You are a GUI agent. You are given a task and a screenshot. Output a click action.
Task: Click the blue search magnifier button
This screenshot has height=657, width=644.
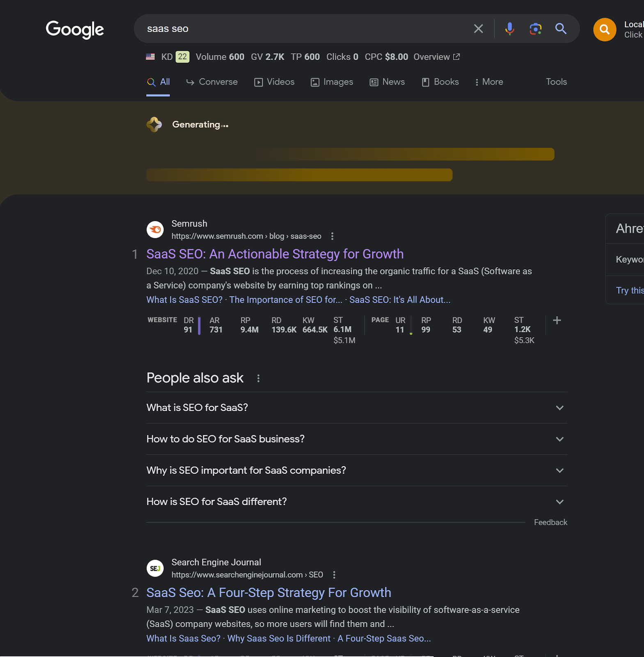coord(561,29)
